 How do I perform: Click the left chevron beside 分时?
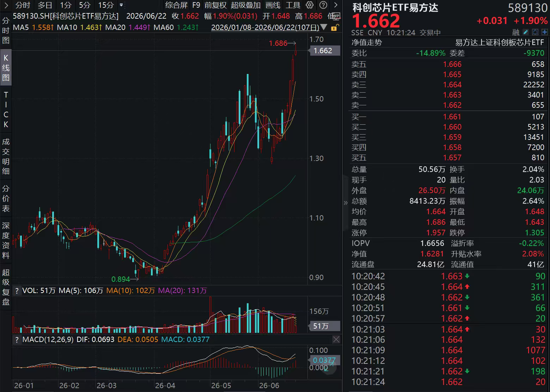coord(6,5)
